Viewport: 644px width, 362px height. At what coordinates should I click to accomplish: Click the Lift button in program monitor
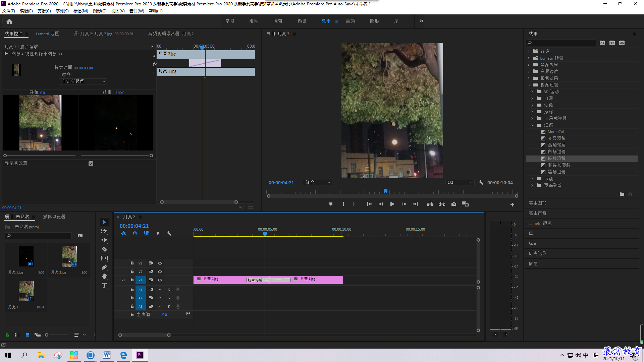(430, 204)
